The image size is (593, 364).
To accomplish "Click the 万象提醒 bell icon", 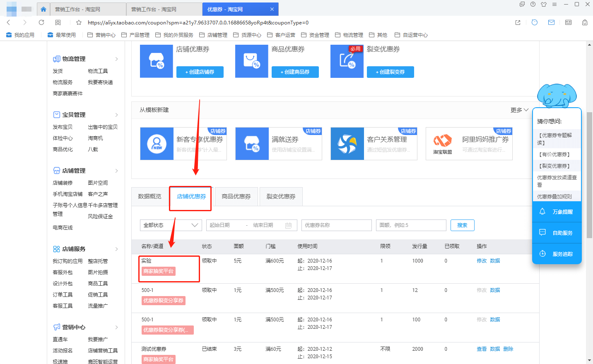I will 542,212.
